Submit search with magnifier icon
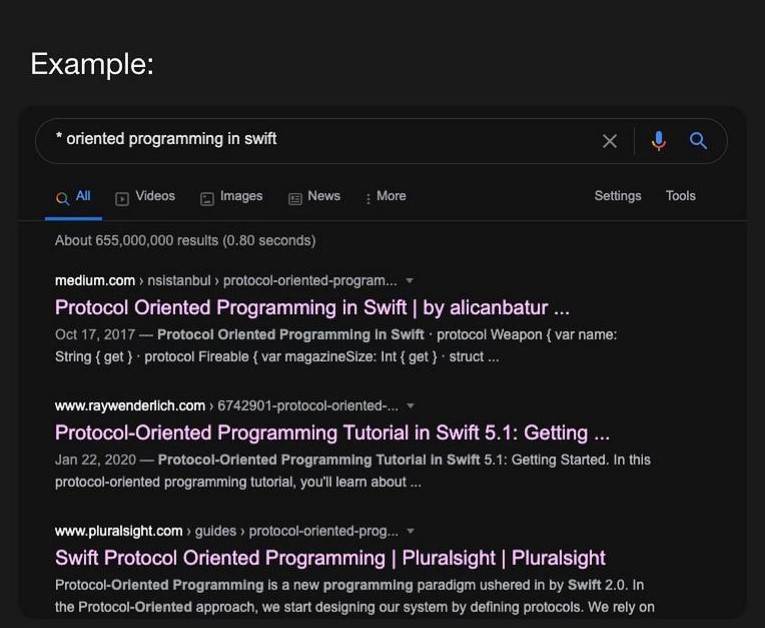 tap(698, 141)
